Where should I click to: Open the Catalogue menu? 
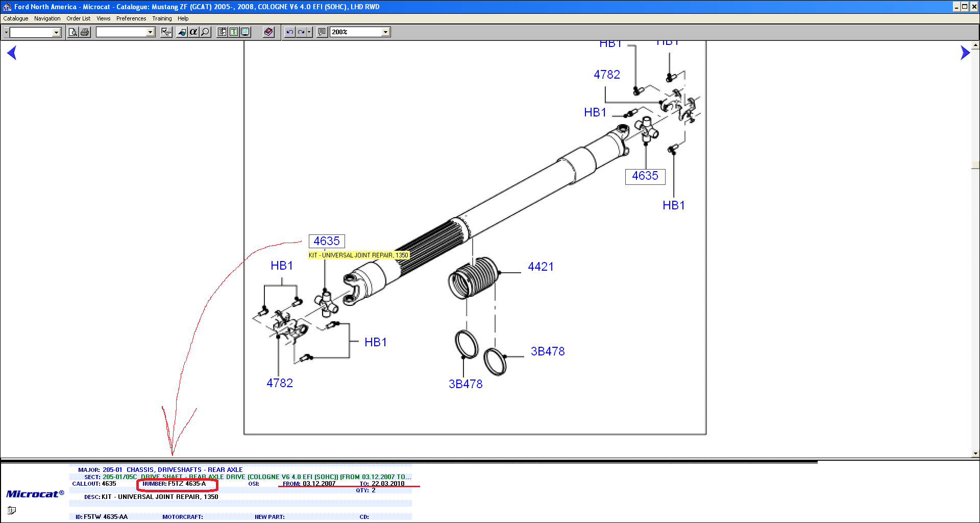click(16, 18)
